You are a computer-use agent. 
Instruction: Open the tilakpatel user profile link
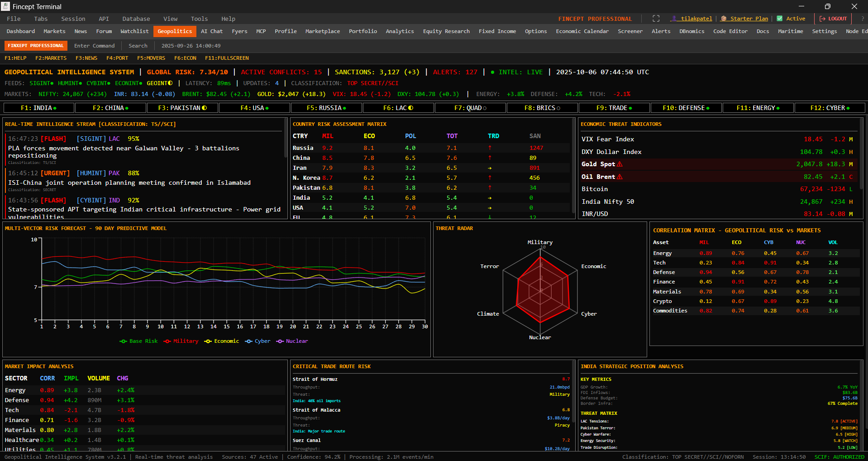pyautogui.click(x=696, y=19)
